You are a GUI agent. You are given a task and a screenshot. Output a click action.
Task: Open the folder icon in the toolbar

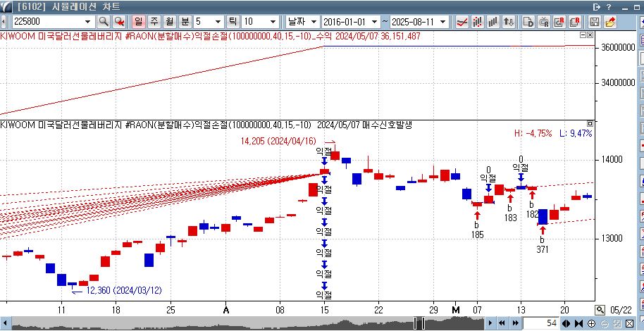[609, 22]
